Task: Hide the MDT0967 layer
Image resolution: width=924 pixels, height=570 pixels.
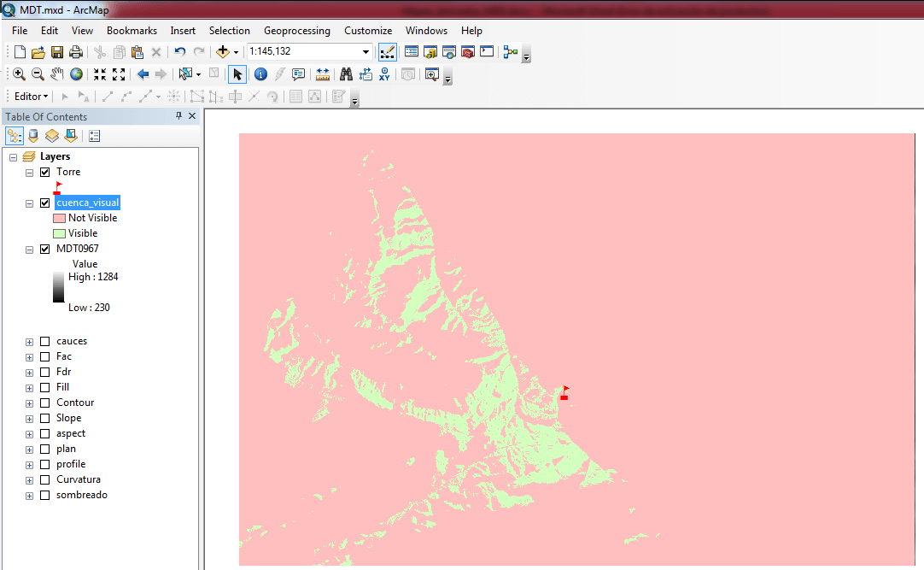Action: point(45,249)
